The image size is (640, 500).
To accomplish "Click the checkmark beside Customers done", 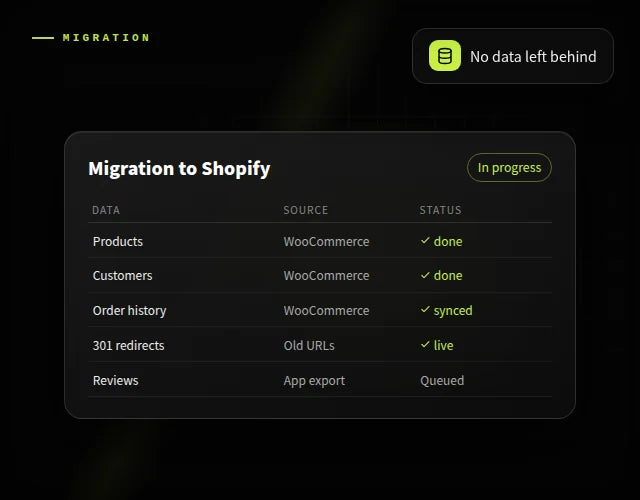I will 425,275.
